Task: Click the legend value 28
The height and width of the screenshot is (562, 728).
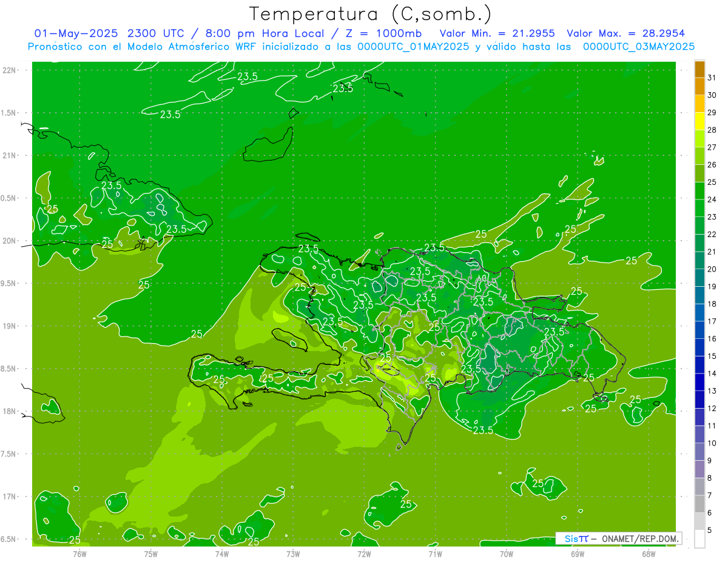Action: (712, 130)
